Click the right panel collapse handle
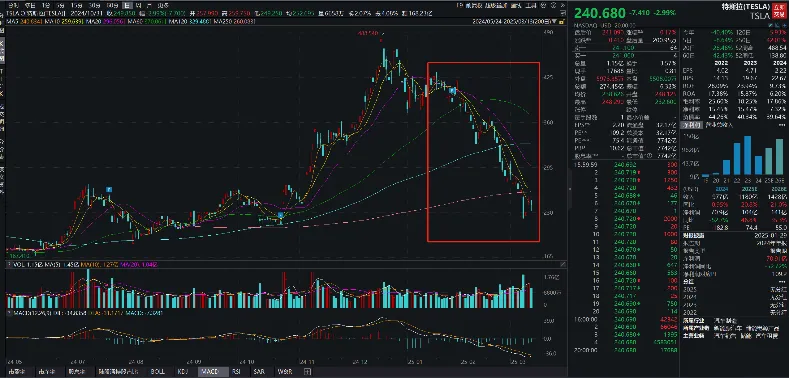This screenshot has height=378, width=789. click(570, 188)
